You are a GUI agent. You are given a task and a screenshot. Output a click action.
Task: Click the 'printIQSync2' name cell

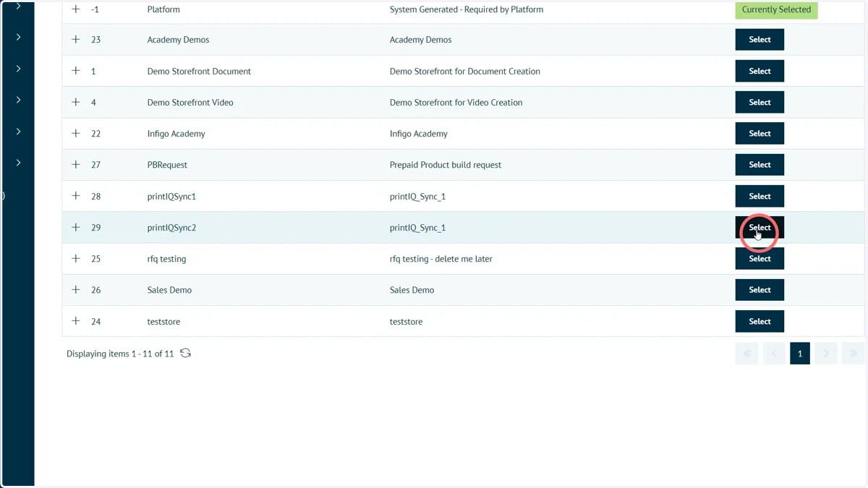171,227
